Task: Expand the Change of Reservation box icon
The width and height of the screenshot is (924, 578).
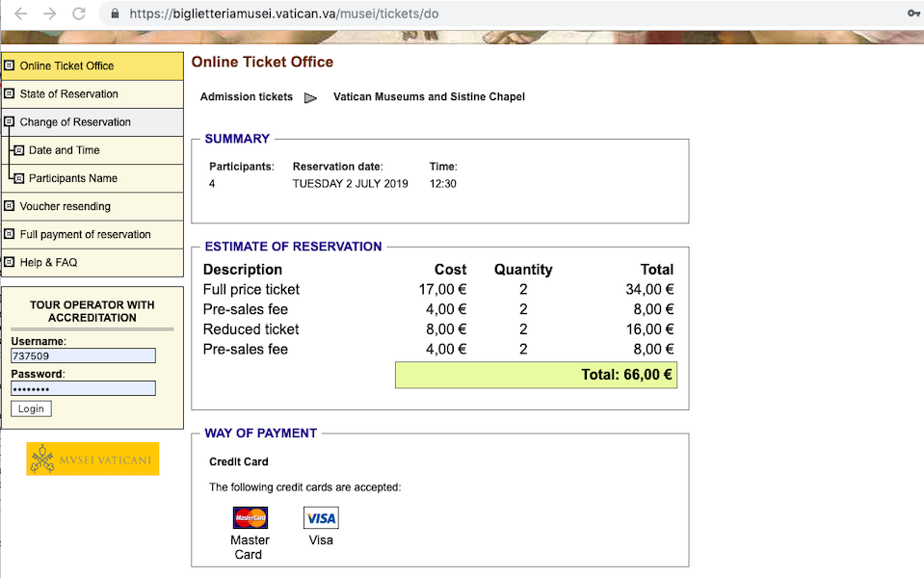Action: [x=9, y=122]
